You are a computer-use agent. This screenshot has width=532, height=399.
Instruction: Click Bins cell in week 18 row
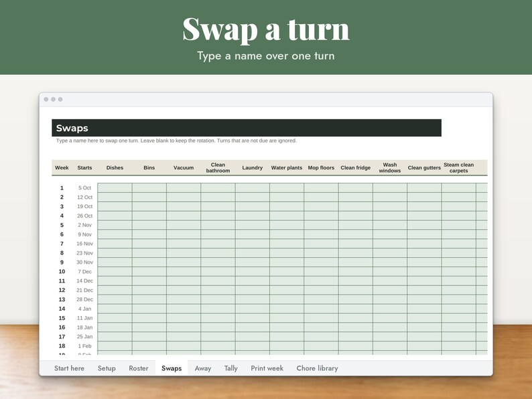point(149,346)
